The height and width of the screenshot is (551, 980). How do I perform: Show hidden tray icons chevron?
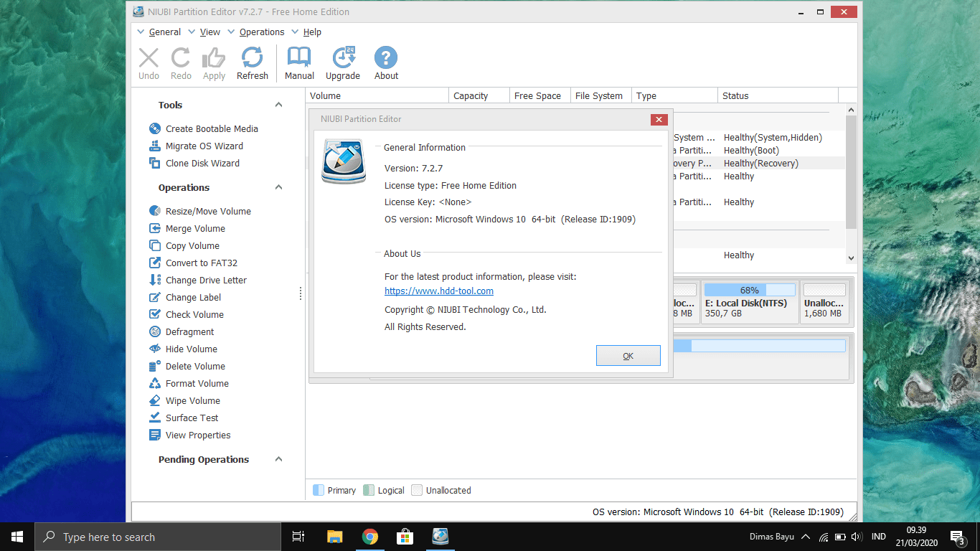(806, 537)
